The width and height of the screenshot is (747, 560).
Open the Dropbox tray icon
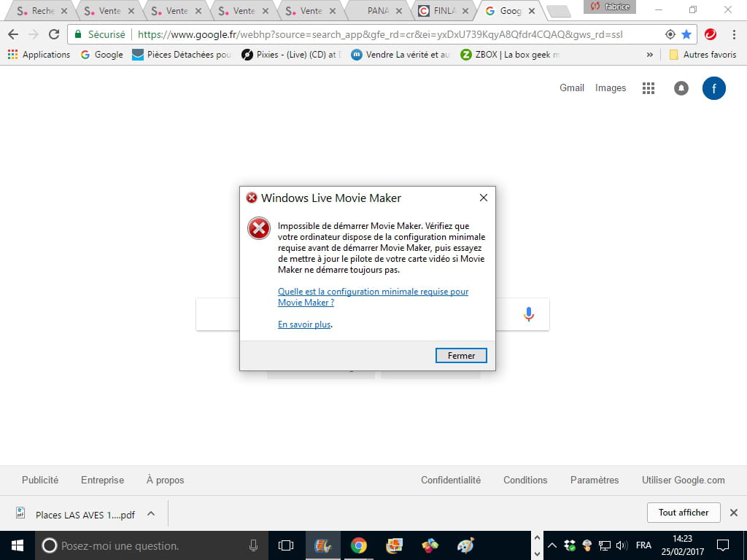click(x=569, y=545)
